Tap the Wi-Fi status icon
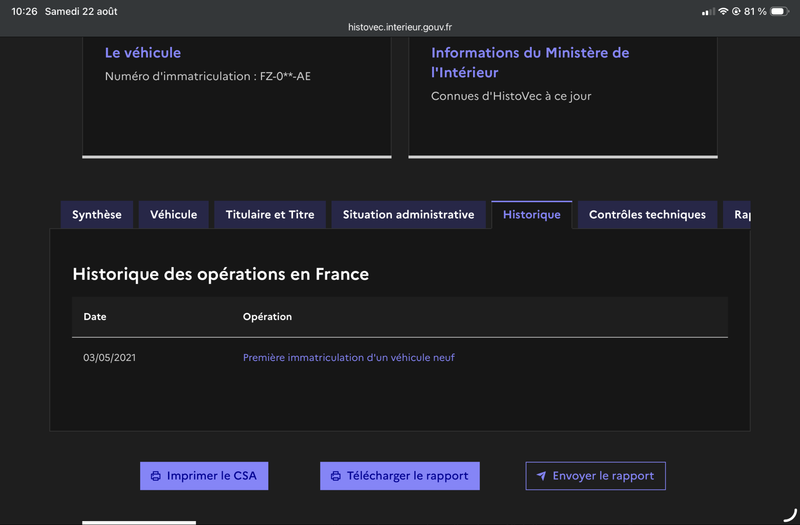 tap(723, 11)
